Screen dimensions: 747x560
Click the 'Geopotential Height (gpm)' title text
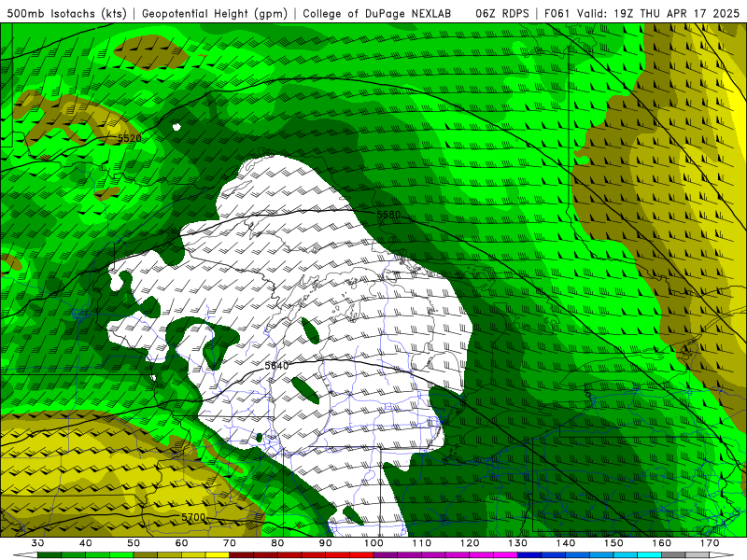(215, 14)
